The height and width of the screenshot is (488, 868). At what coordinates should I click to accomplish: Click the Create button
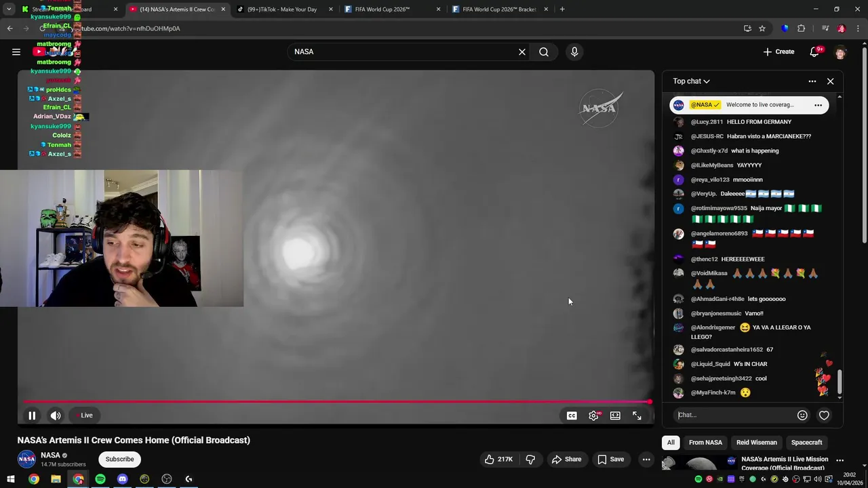coord(778,52)
